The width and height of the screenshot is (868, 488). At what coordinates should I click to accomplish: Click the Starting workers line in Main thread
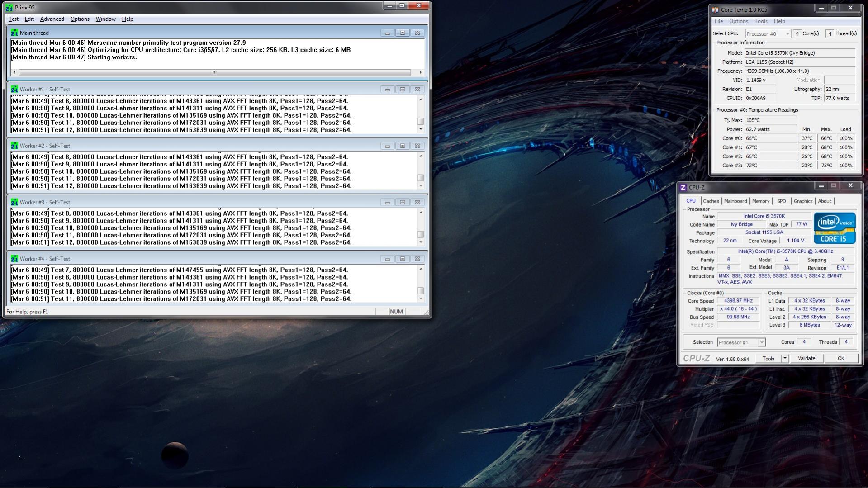[x=74, y=57]
